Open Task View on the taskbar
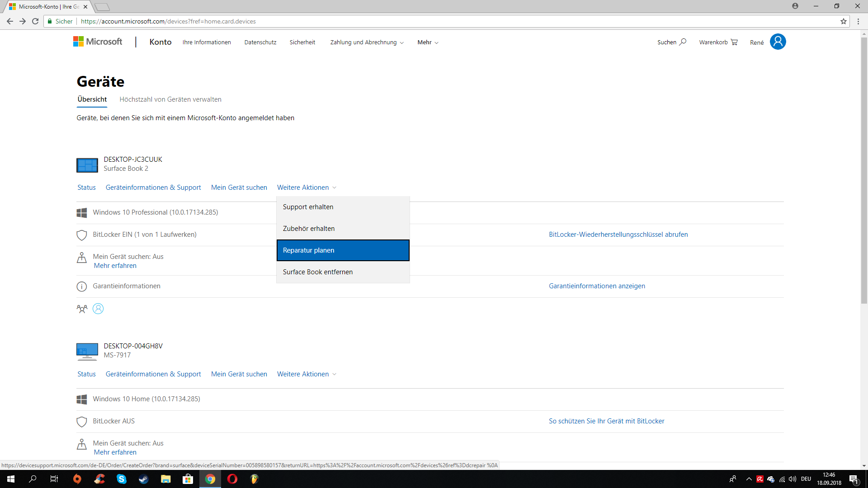This screenshot has width=868, height=488. (x=54, y=479)
